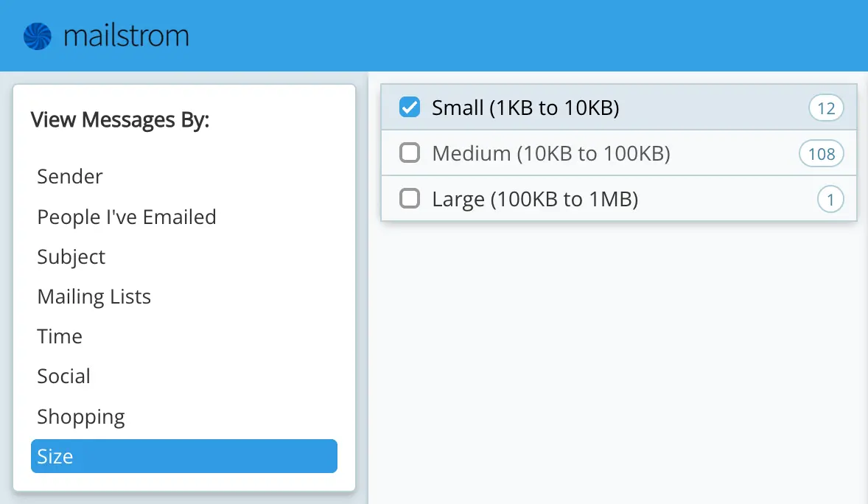
Task: Switch to the Time view
Action: (x=60, y=337)
